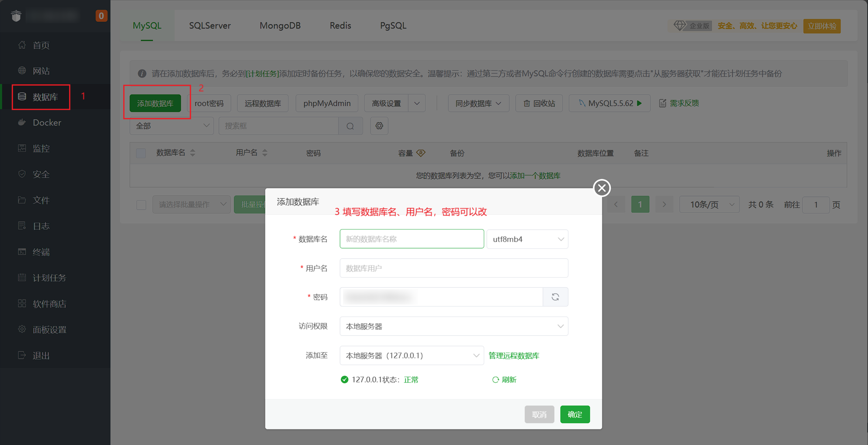Click the search magnifier icon

point(350,126)
